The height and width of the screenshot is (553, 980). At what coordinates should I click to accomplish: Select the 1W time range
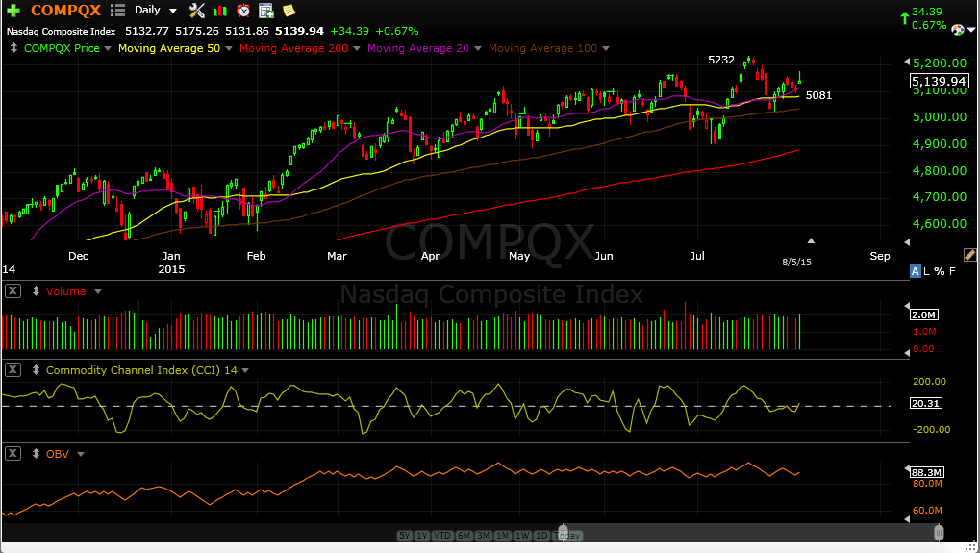pos(522,536)
